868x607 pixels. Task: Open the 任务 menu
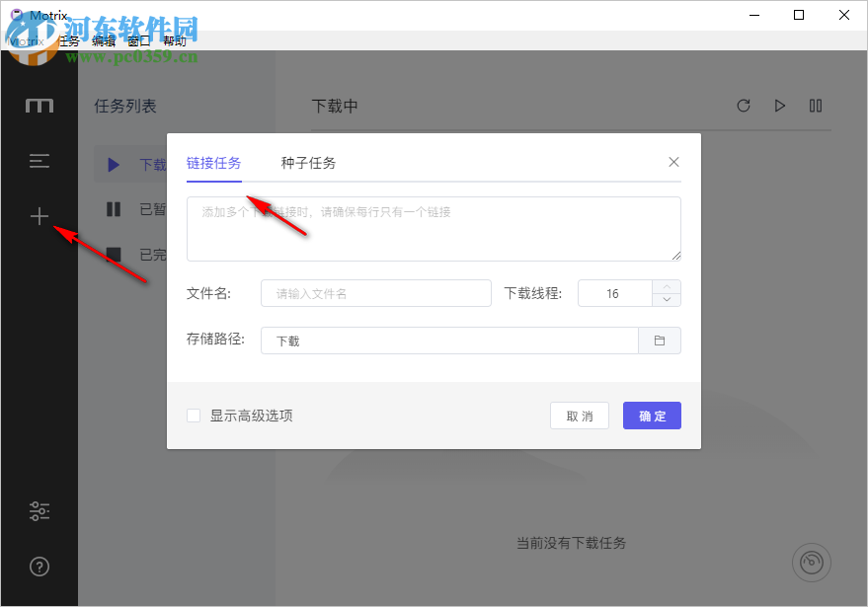tap(68, 40)
